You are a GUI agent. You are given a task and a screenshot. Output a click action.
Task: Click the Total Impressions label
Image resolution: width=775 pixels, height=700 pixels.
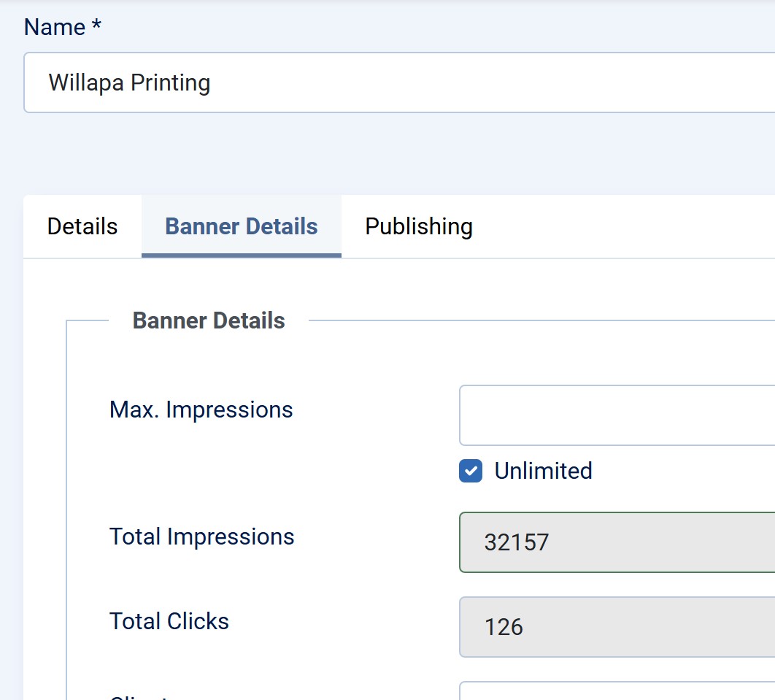point(202,537)
